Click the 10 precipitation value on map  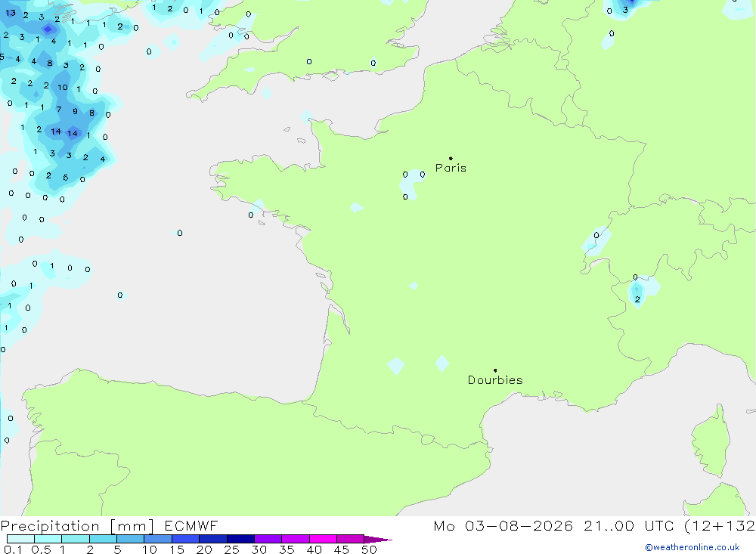(63, 87)
